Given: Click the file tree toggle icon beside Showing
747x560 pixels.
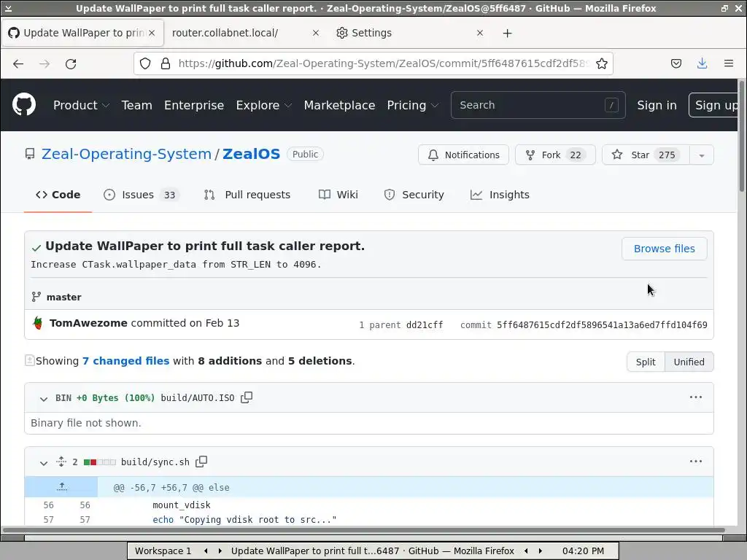Looking at the screenshot, I should click(x=29, y=360).
